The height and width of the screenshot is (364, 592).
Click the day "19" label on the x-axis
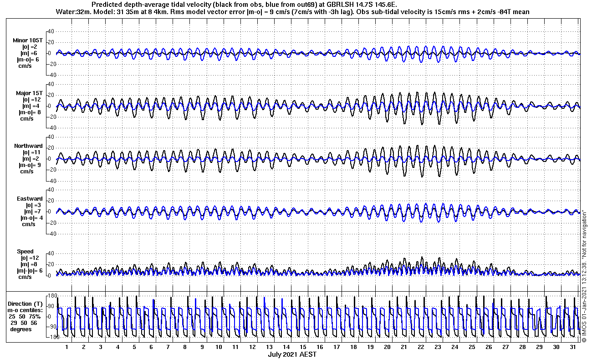click(x=370, y=347)
